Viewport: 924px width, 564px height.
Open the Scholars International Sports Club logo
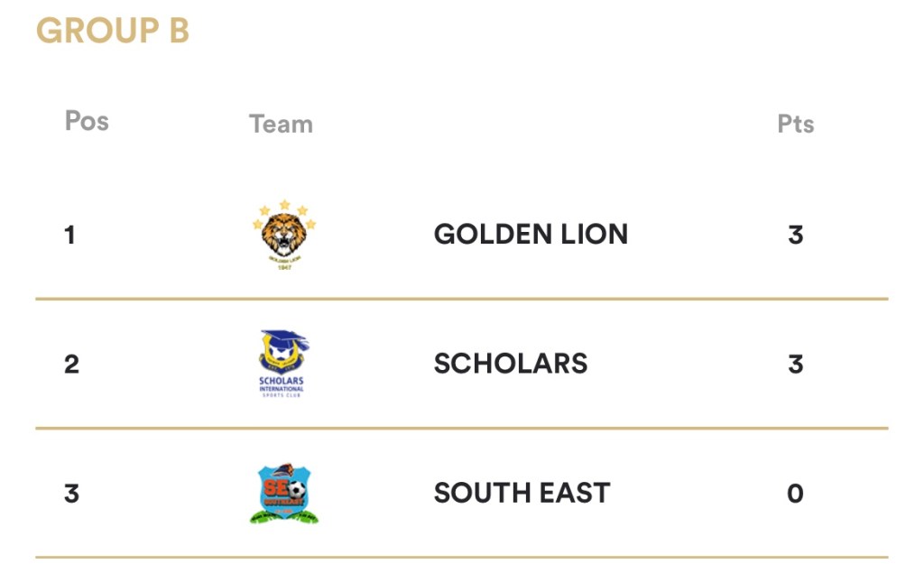pos(282,364)
